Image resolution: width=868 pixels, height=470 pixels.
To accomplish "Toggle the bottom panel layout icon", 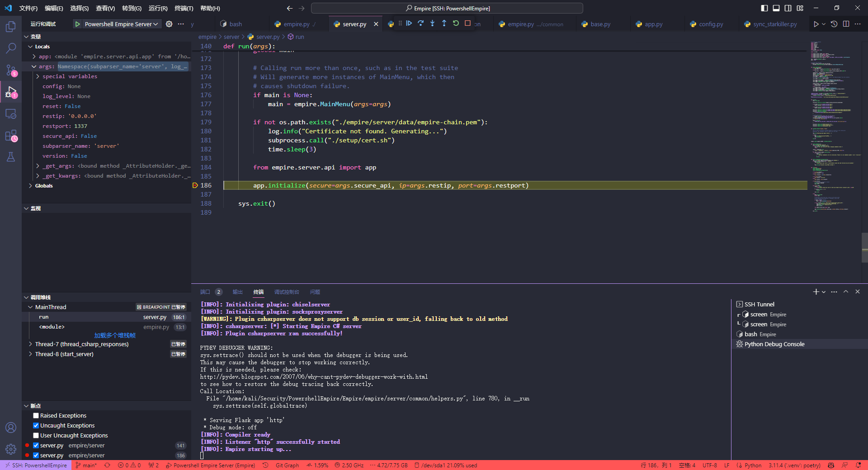I will click(x=776, y=8).
